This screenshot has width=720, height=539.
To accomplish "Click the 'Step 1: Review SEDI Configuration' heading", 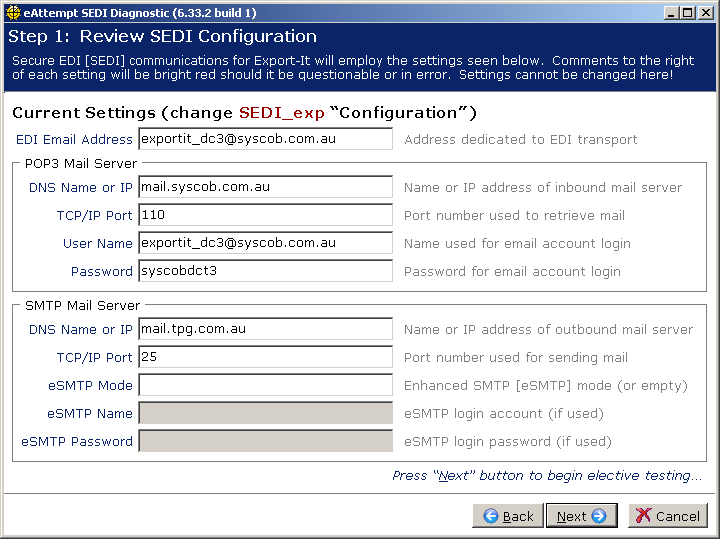I will tap(162, 36).
